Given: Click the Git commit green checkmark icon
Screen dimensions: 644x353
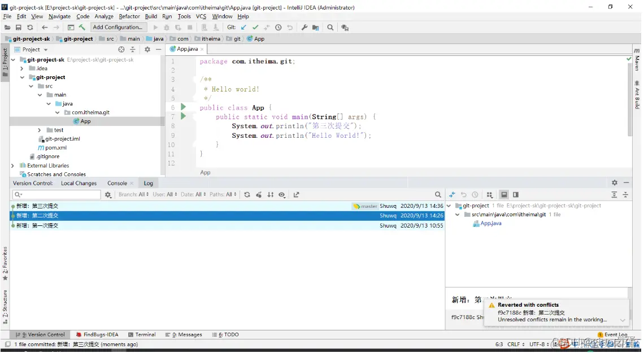Looking at the screenshot, I should tap(255, 28).
